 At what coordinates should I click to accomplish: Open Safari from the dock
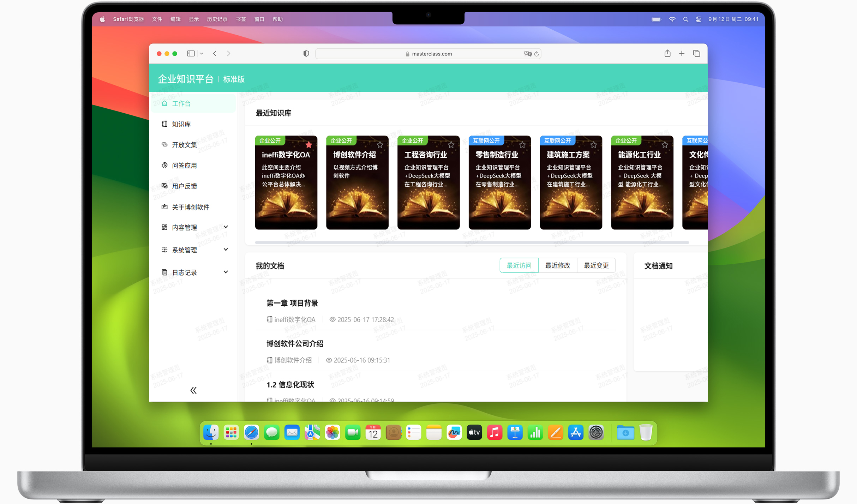click(251, 432)
